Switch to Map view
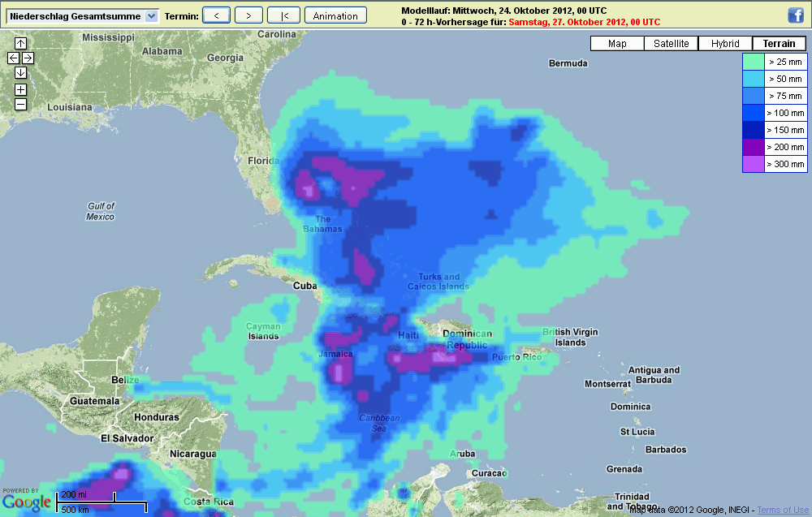Viewport: 812px width, 517px height. click(x=617, y=44)
